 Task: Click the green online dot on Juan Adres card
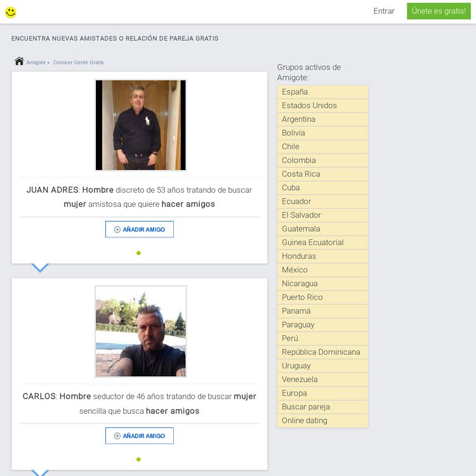click(x=139, y=253)
